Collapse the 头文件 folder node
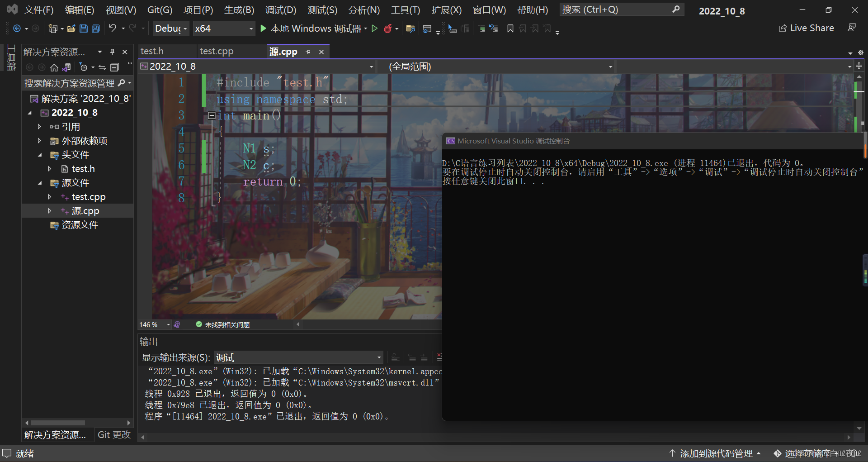Screen dimensions: 868x462 click(39, 155)
